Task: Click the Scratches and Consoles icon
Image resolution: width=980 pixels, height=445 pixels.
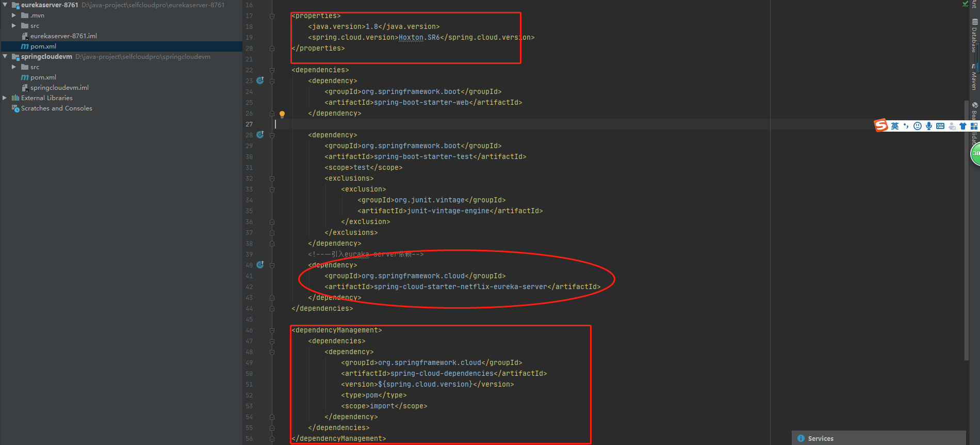Action: click(x=15, y=108)
